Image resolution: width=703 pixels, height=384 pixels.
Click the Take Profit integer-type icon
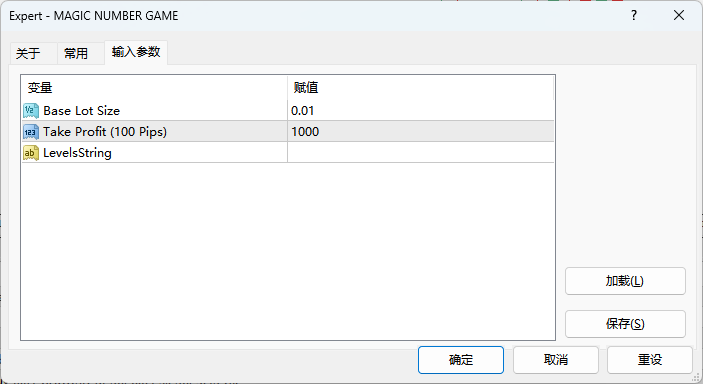(x=31, y=131)
